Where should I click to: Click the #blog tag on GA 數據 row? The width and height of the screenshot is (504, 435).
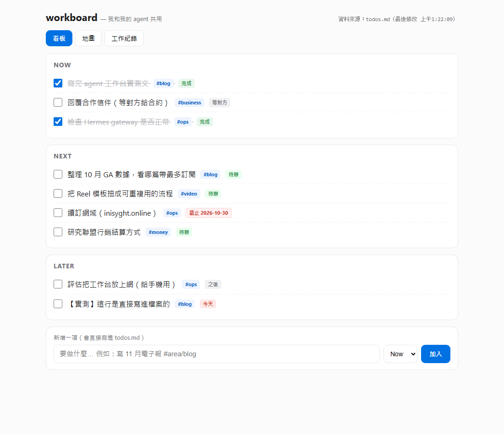[211, 175]
